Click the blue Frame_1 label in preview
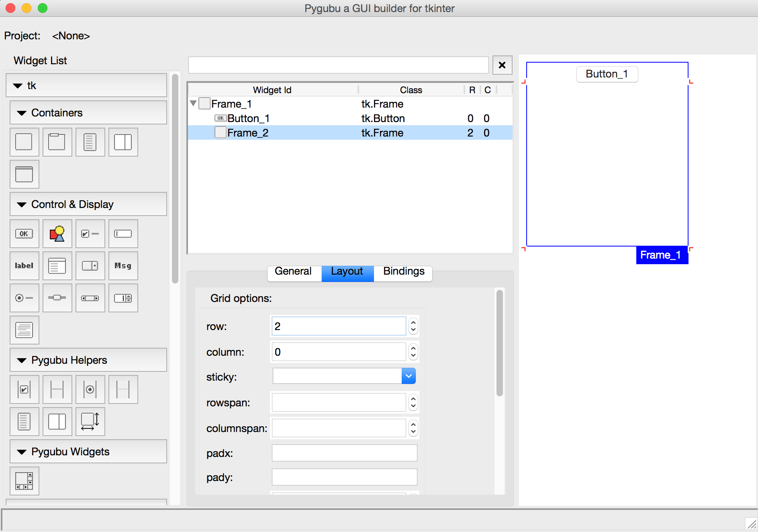 [x=662, y=255]
